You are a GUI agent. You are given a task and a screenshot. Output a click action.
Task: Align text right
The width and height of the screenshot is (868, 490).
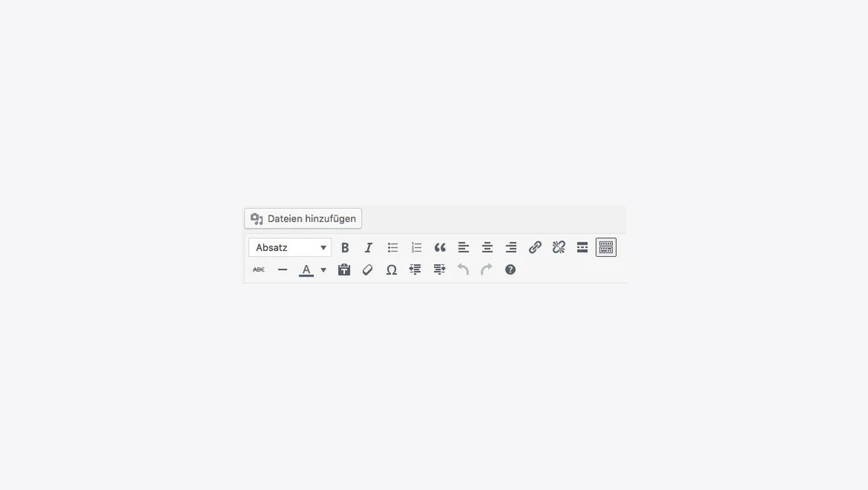(x=511, y=248)
